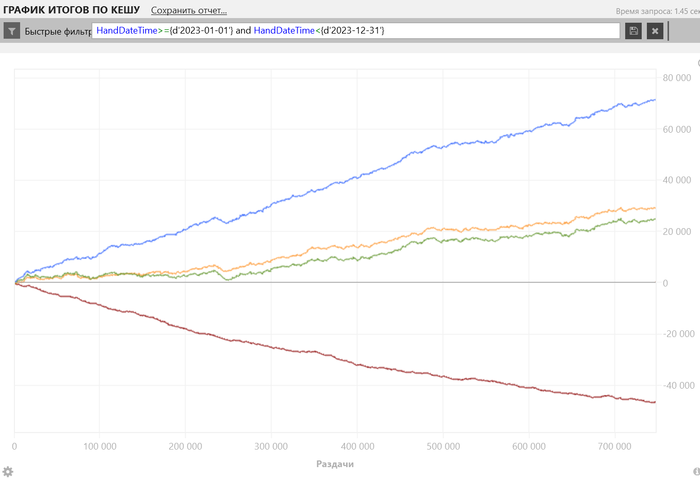Click the '500 000' x-axis label

443,446
